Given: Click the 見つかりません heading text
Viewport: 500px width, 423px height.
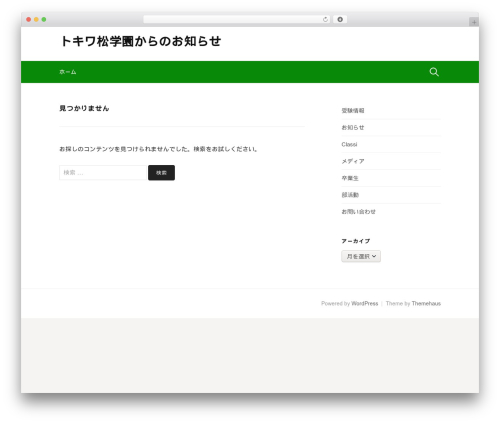Looking at the screenshot, I should (84, 108).
